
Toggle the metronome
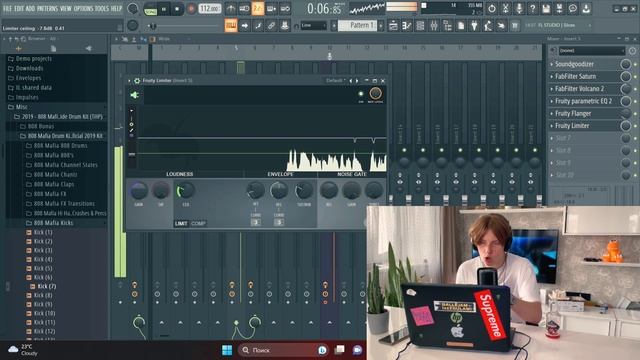(x=231, y=8)
